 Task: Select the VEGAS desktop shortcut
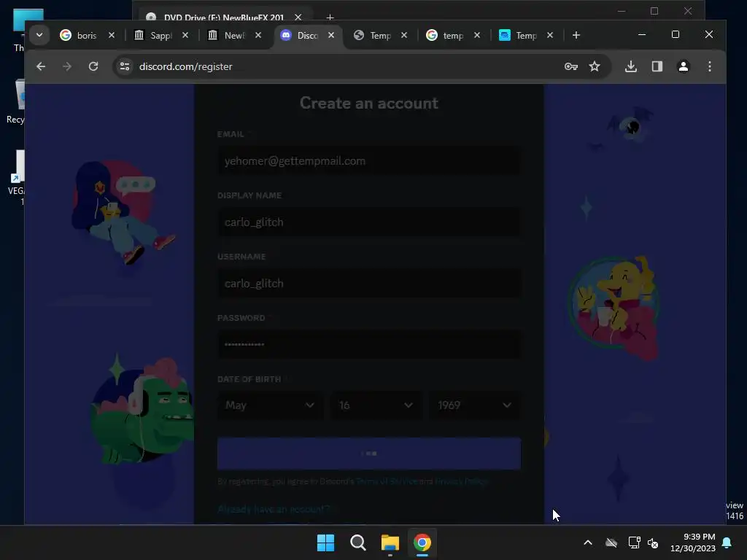[16, 178]
